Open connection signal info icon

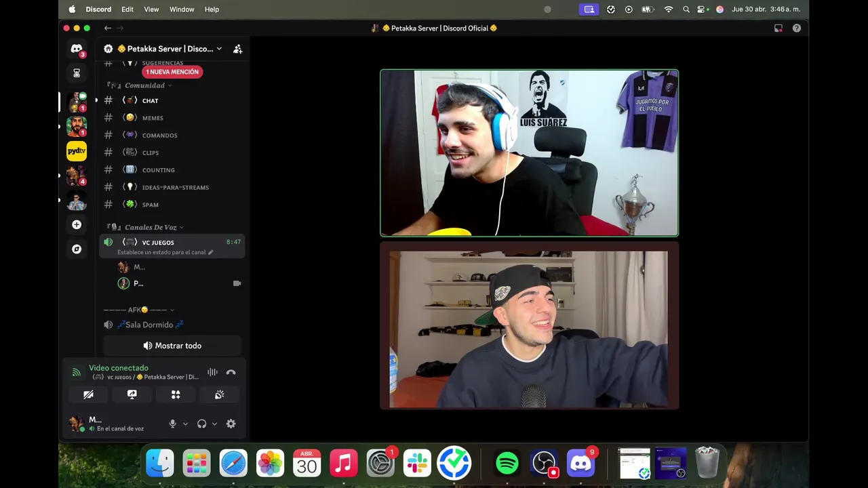[77, 372]
